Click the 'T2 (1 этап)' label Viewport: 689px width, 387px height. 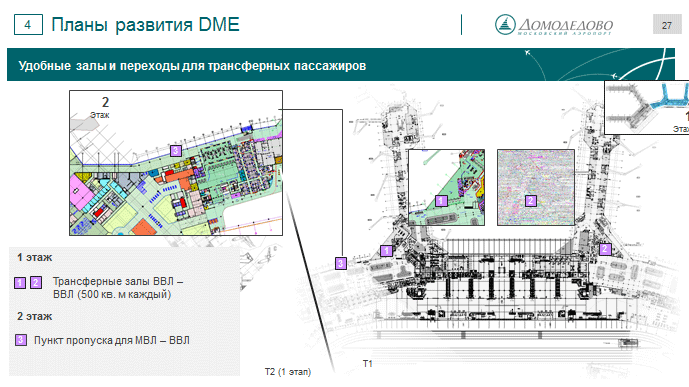tap(288, 372)
